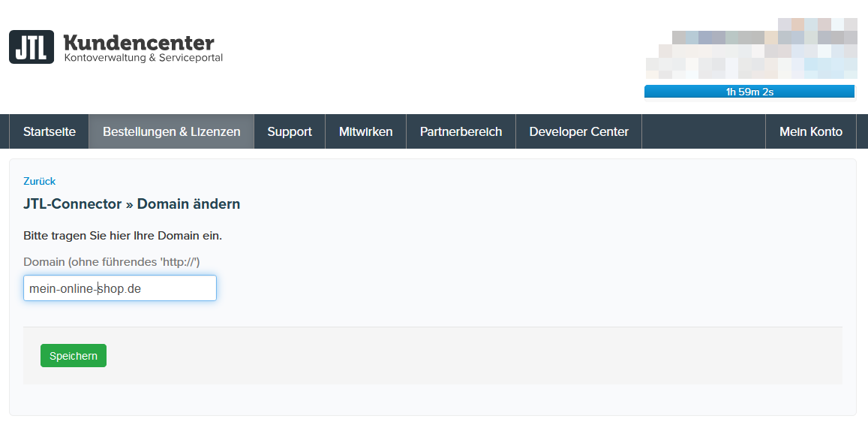Click the Kundencenter header title

pos(139,43)
